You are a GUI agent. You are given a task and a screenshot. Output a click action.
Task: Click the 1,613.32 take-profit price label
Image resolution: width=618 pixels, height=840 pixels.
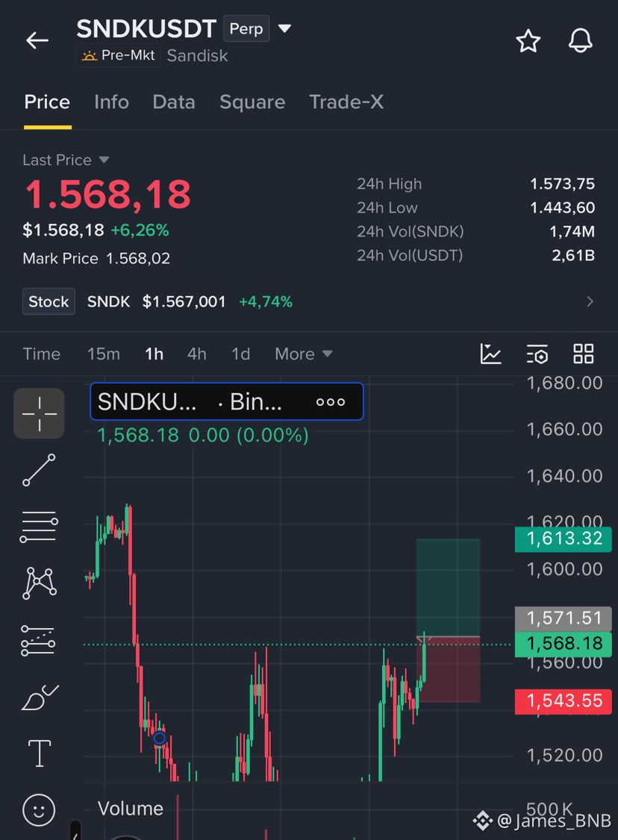click(x=564, y=539)
